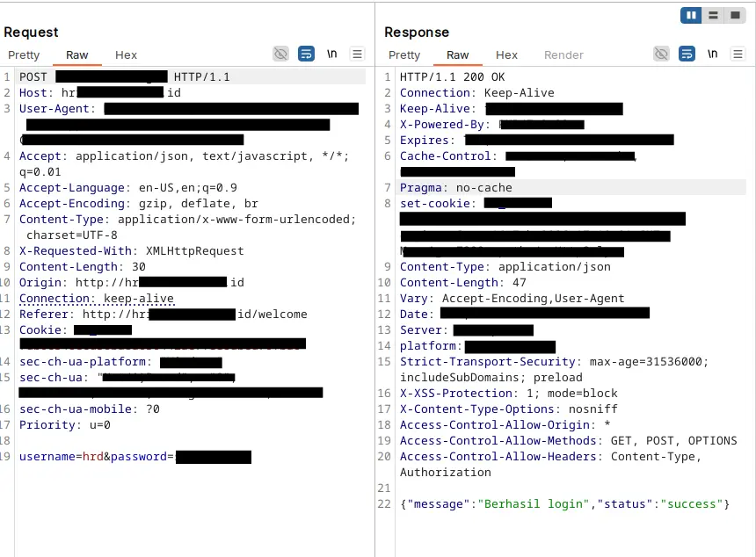Show non-printable \n characters in Request pane

tap(331, 54)
